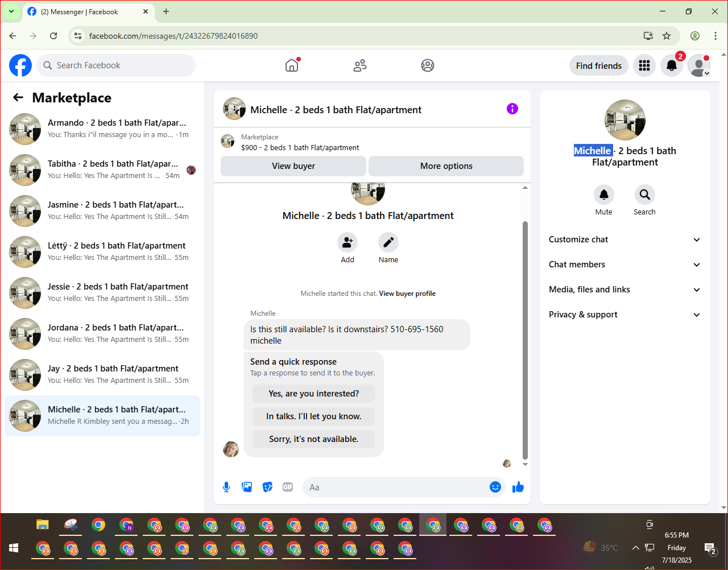The width and height of the screenshot is (728, 570).
Task: Expand Media, files and links section
Action: [625, 290]
